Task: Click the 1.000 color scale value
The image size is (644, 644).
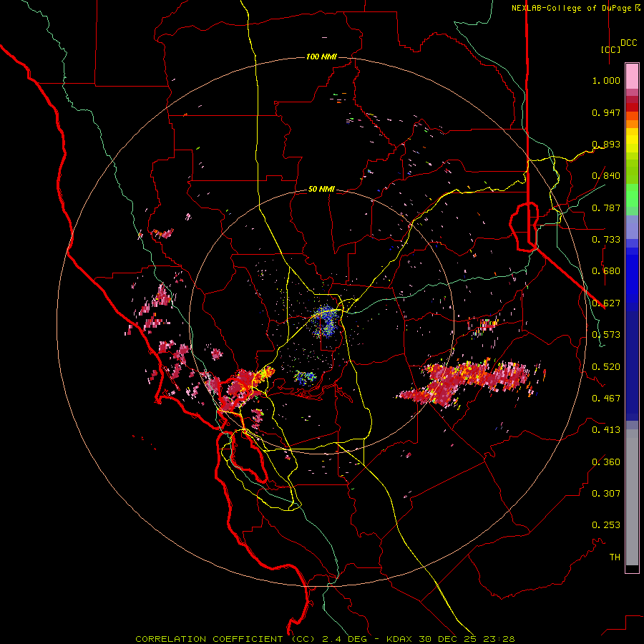Action: 606,80
